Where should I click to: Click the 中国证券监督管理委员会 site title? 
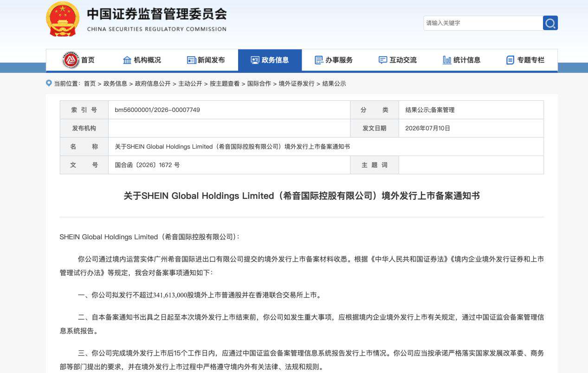tap(157, 14)
